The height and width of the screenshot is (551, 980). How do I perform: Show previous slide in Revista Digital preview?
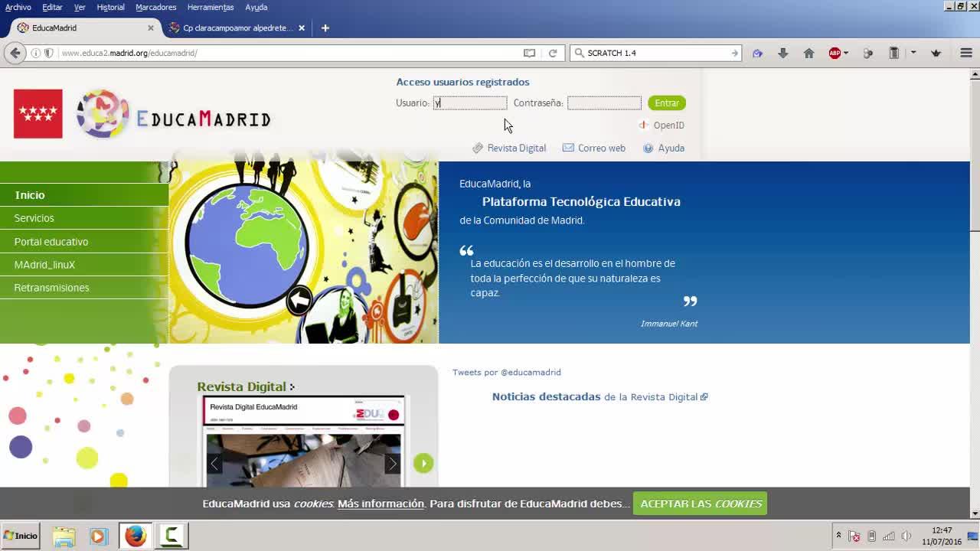214,463
